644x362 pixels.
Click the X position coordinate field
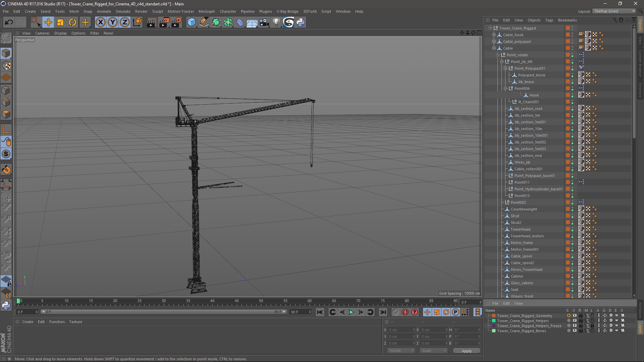tap(401, 330)
